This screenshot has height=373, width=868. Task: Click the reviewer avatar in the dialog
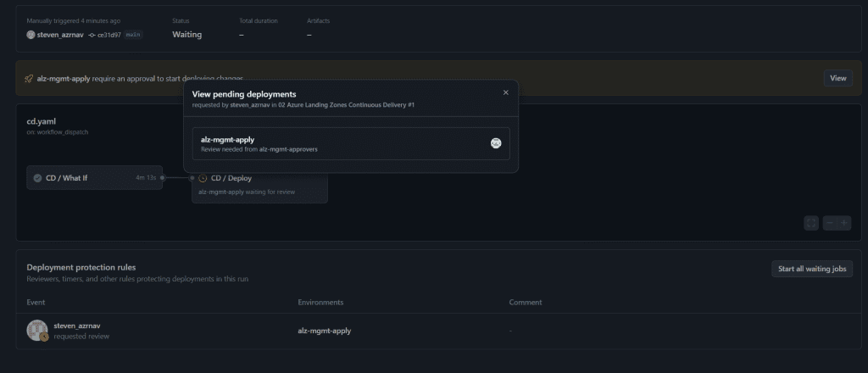[x=496, y=143]
